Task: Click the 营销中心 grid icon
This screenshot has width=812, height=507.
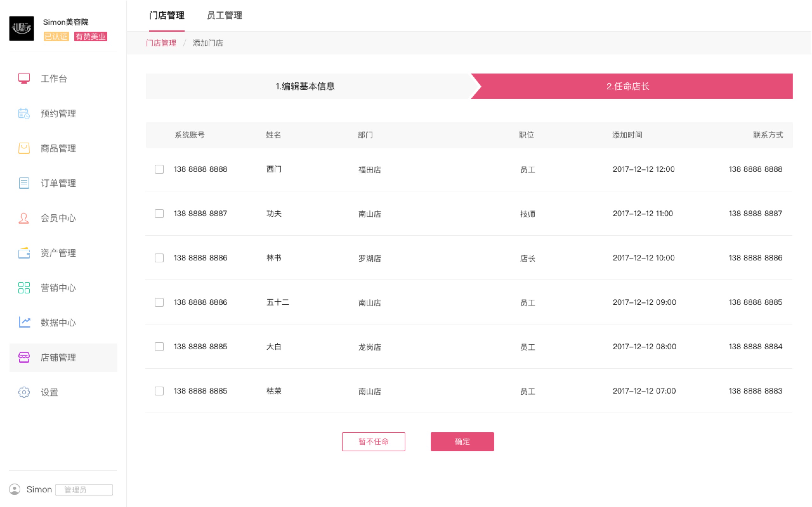Action: [24, 288]
